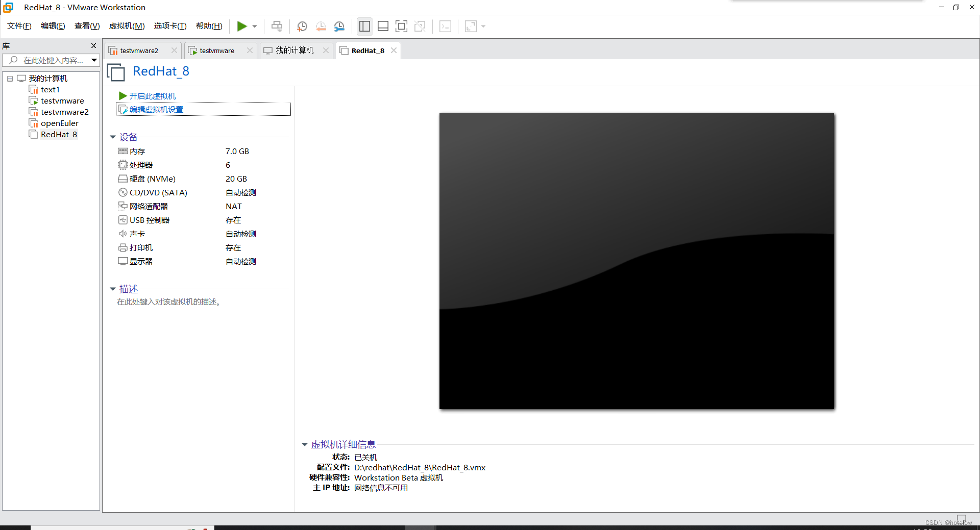The image size is (980, 530).
Task: Close the library (库) panel
Action: [93, 46]
